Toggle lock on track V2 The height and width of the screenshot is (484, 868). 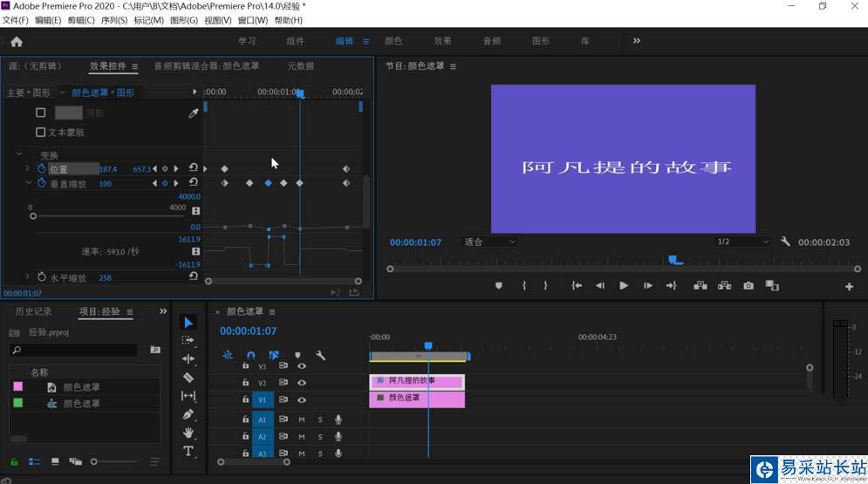245,382
